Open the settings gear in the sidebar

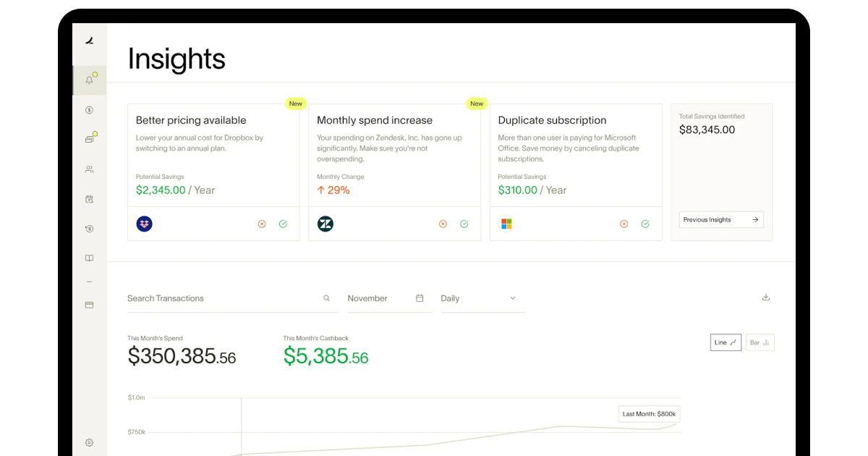89,442
